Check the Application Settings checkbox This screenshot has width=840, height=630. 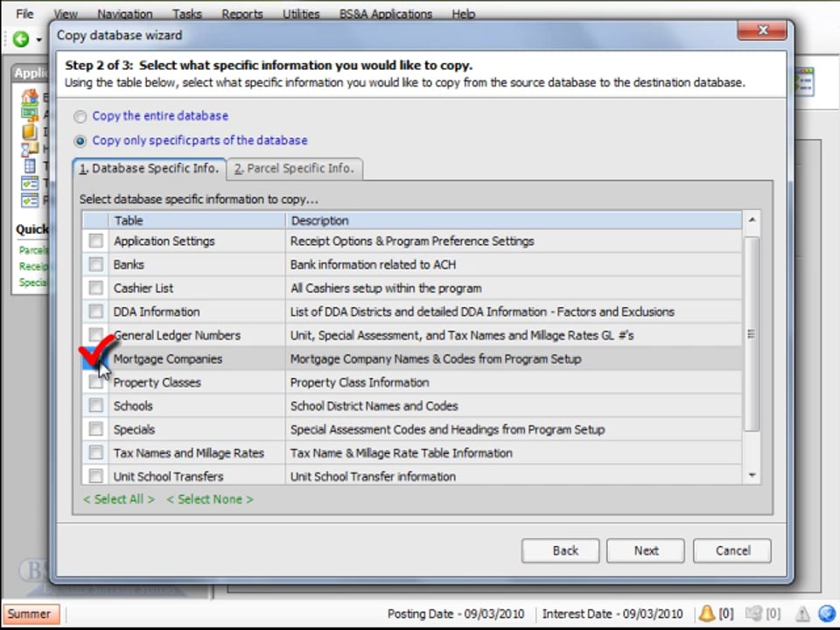(x=96, y=241)
